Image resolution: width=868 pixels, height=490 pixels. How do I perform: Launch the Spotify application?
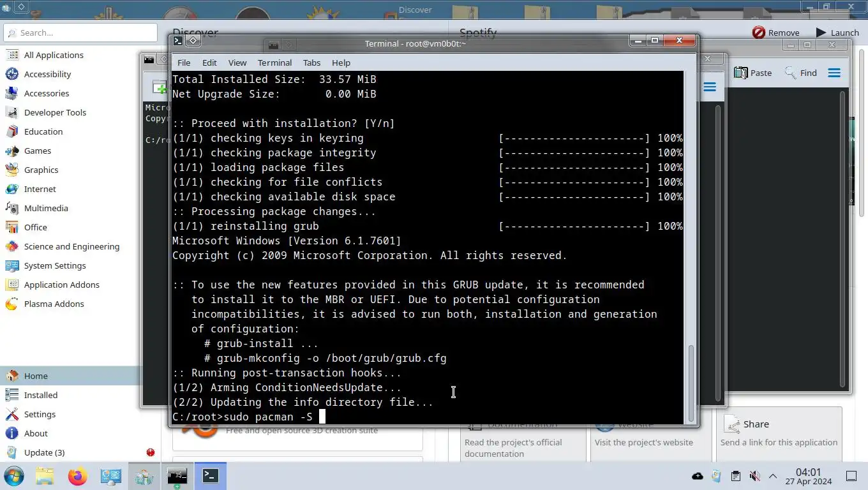[x=837, y=33]
